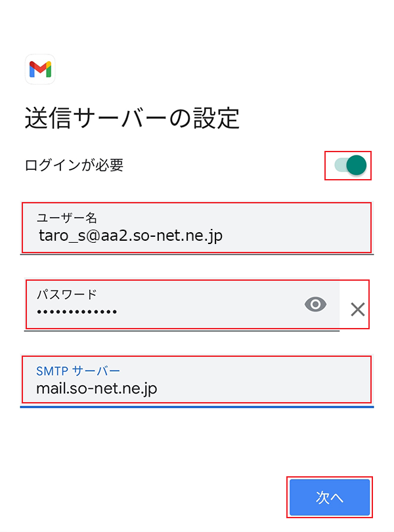
Task: Click the mail.so-net.ne.jp server text
Action: [97, 389]
